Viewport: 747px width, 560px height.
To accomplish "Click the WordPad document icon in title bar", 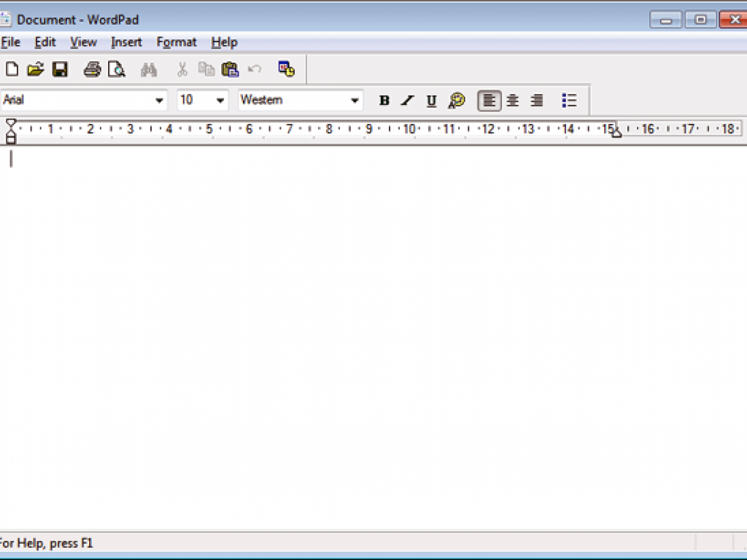I will (5, 19).
